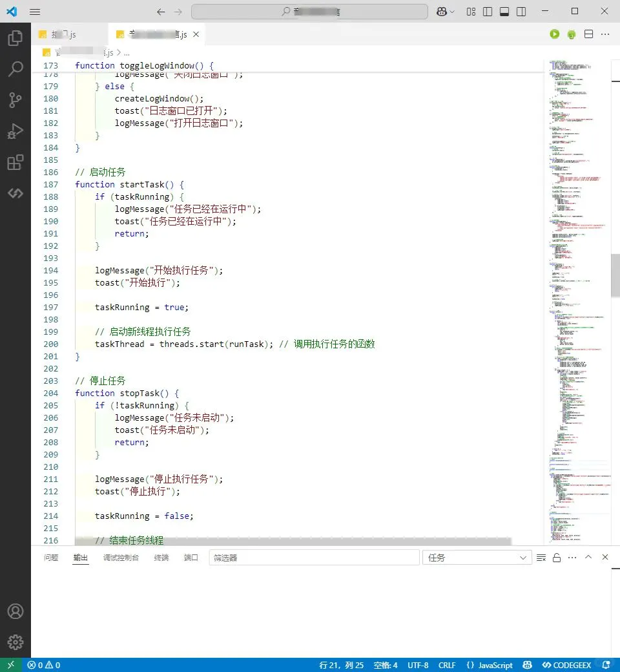620x672 pixels.
Task: Switch to the first .js editor tab
Action: click(69, 34)
